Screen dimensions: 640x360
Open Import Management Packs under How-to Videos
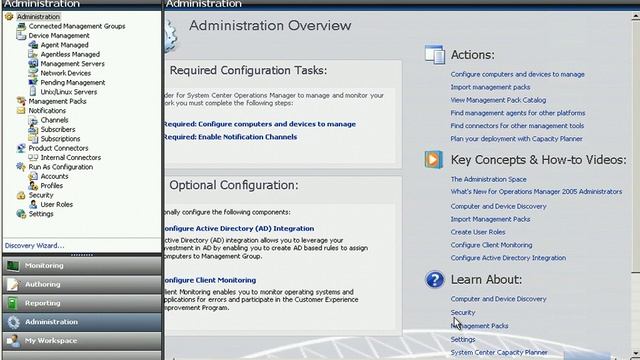coord(490,219)
